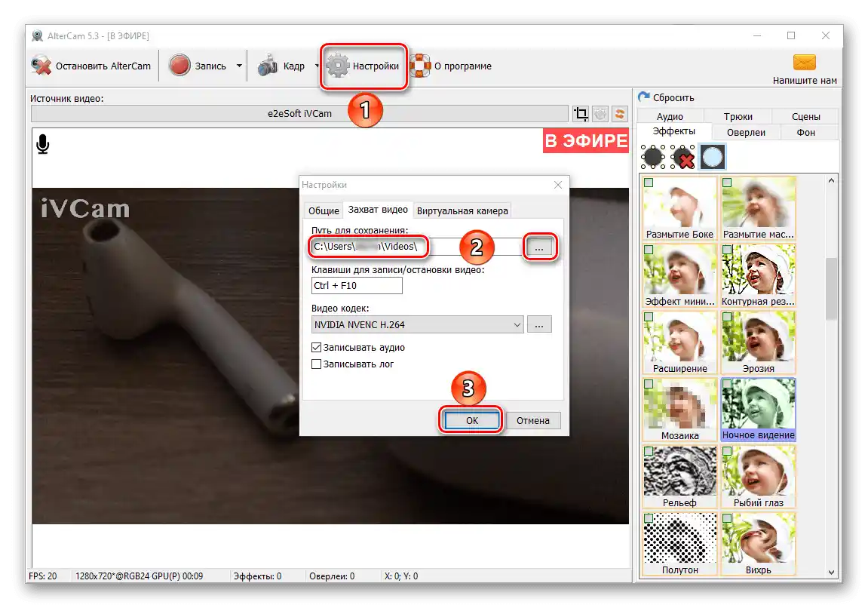Select the Контурная рез... thumbnail
Image resolution: width=868 pixels, height=608 pixels.
click(759, 275)
